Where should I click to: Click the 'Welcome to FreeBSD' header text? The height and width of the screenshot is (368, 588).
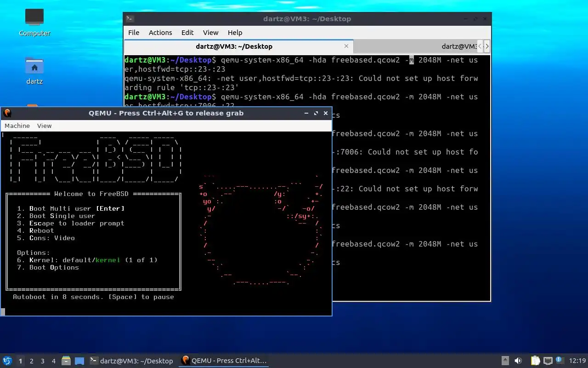[91, 194]
